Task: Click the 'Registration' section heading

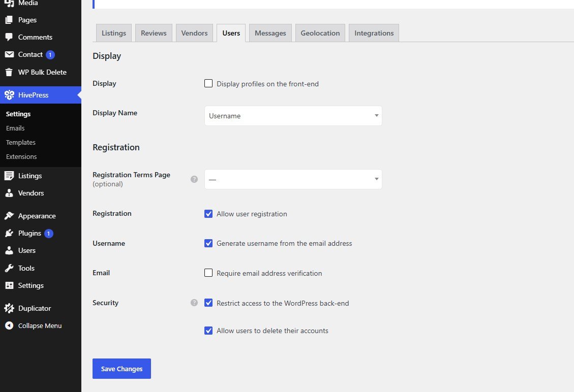Action: click(x=116, y=147)
